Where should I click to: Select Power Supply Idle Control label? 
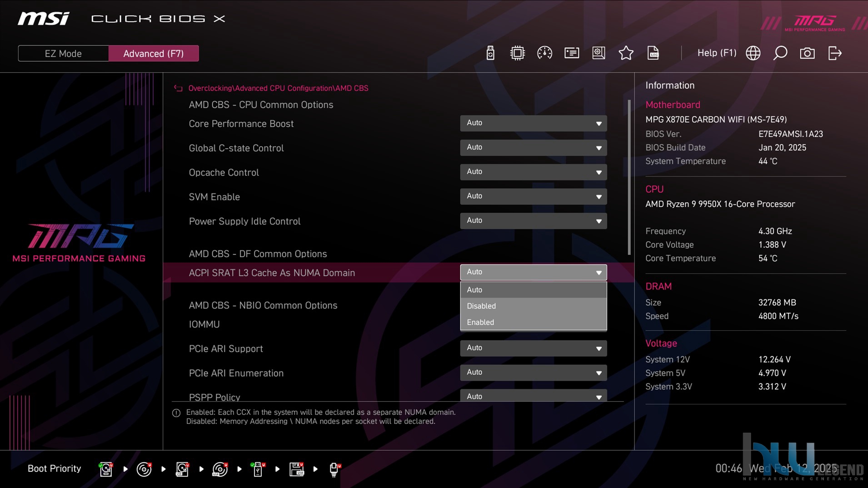(244, 221)
